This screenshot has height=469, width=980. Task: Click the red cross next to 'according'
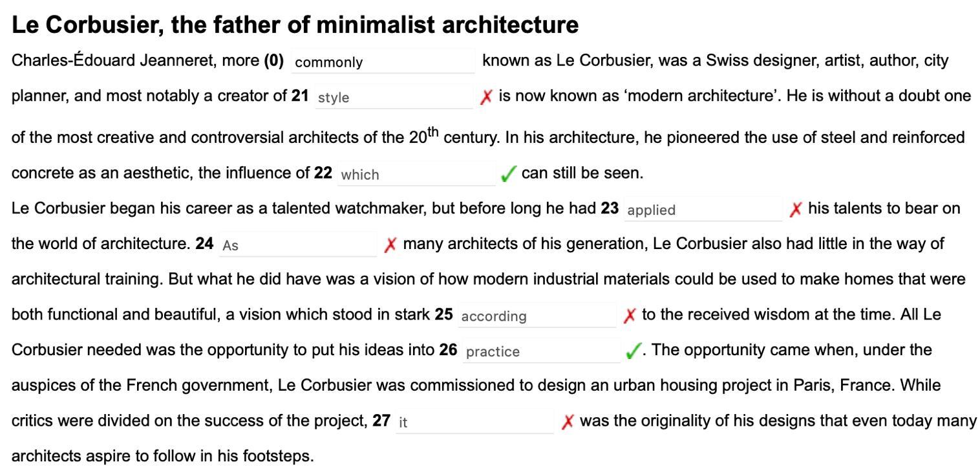pyautogui.click(x=630, y=315)
